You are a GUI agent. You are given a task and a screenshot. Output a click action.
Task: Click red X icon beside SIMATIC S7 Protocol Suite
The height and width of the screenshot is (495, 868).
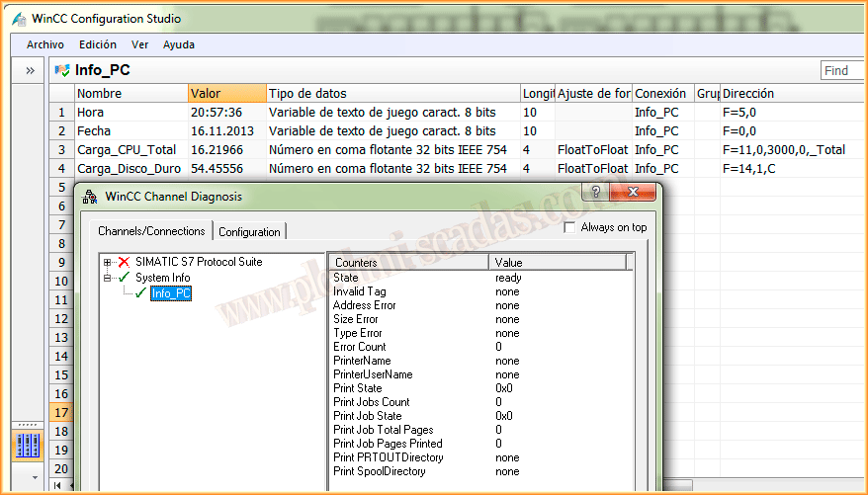coord(124,262)
